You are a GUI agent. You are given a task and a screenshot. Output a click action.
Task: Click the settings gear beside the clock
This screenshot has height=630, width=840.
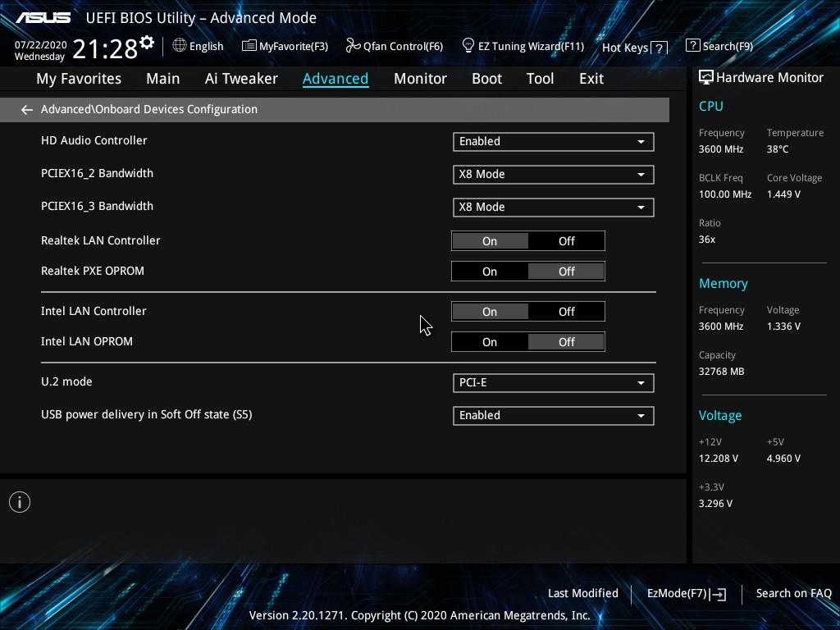pos(147,43)
